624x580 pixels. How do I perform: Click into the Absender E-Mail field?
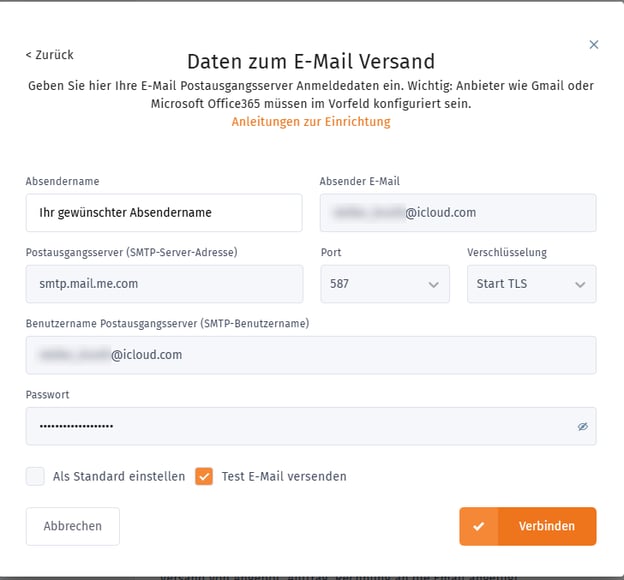458,213
